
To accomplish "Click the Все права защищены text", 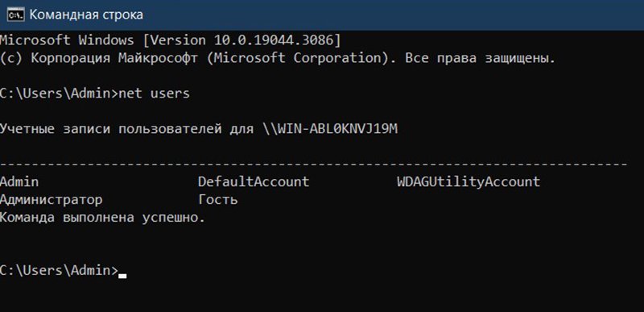I will coord(480,58).
